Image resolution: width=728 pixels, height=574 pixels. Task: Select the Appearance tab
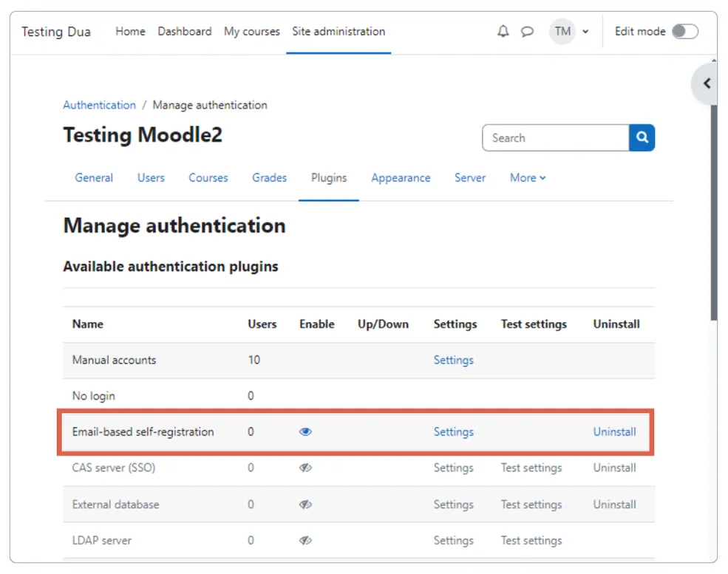(401, 178)
